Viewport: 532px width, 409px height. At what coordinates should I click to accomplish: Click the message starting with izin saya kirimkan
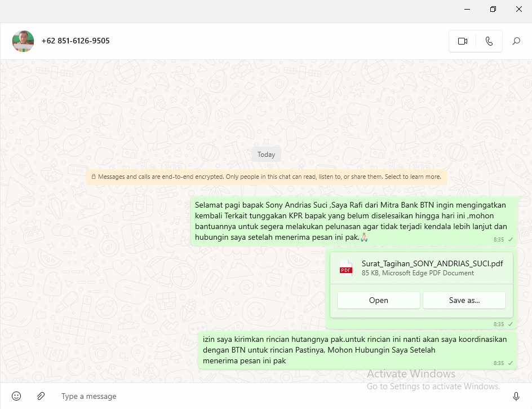355,350
